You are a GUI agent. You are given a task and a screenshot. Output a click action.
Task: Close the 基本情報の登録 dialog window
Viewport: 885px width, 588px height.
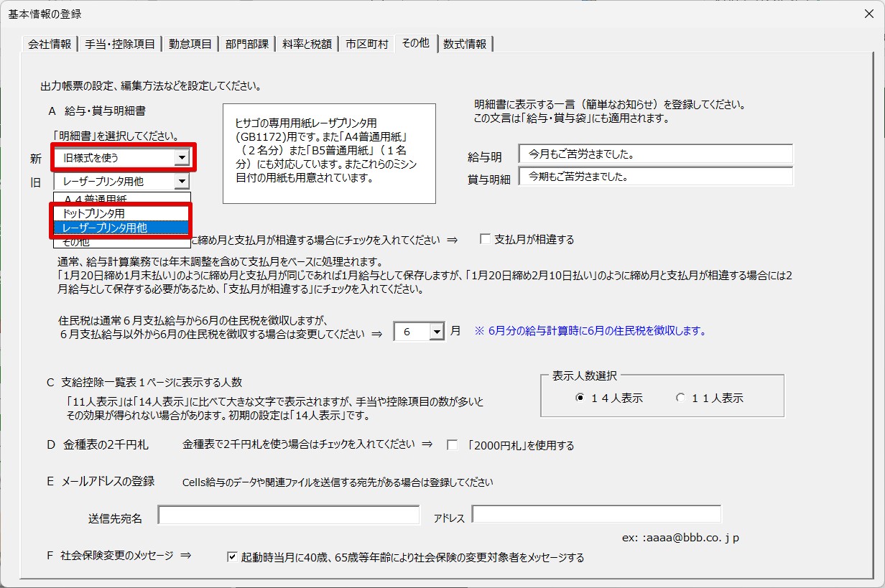[869, 14]
